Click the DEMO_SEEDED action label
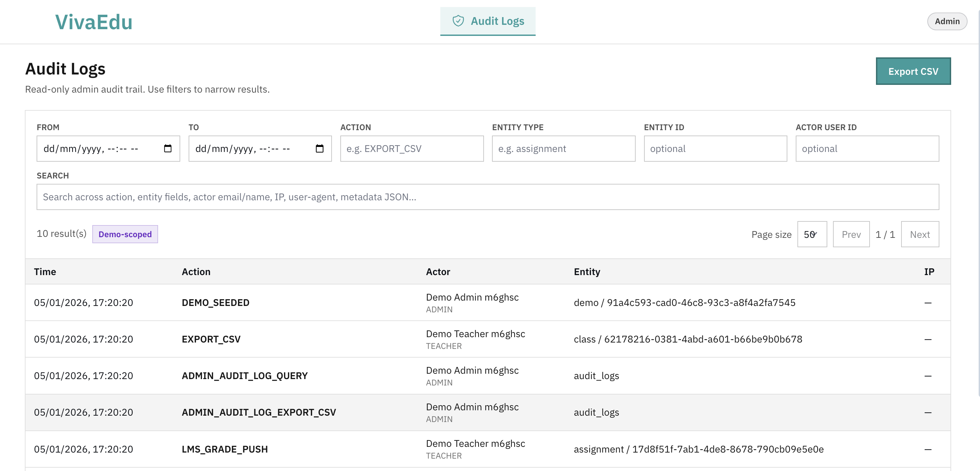Image resolution: width=980 pixels, height=471 pixels. tap(215, 303)
